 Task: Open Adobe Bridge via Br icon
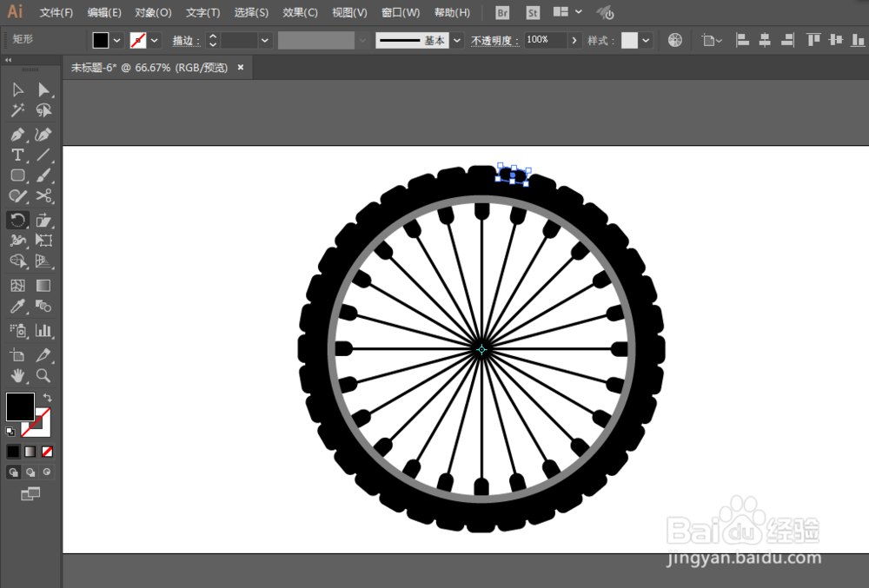502,13
